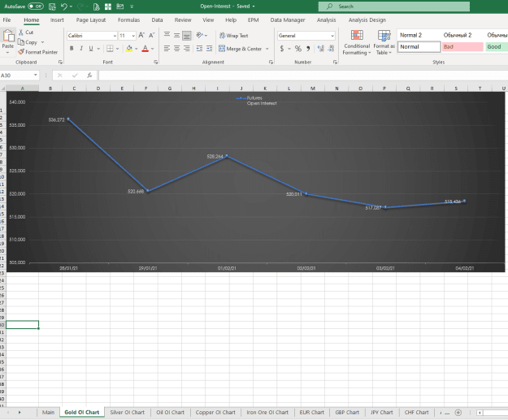Apply percent style
Screen dimensions: 508x420
(298, 49)
